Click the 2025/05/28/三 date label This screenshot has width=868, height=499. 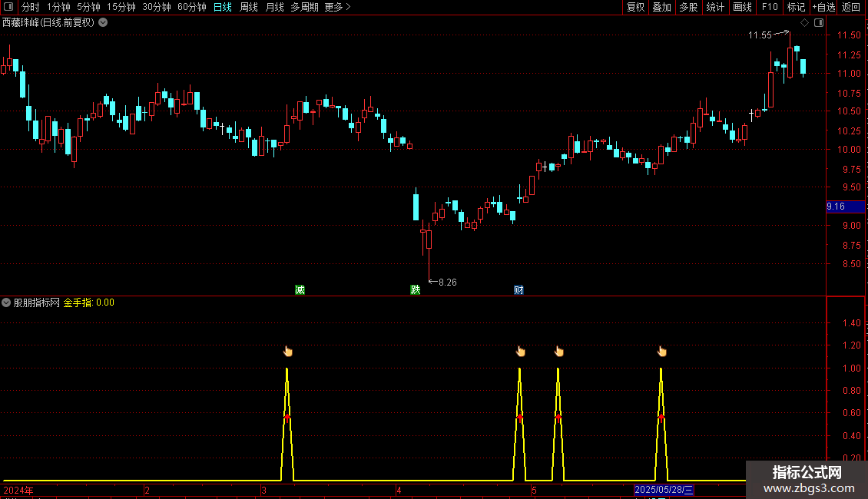pos(663,490)
